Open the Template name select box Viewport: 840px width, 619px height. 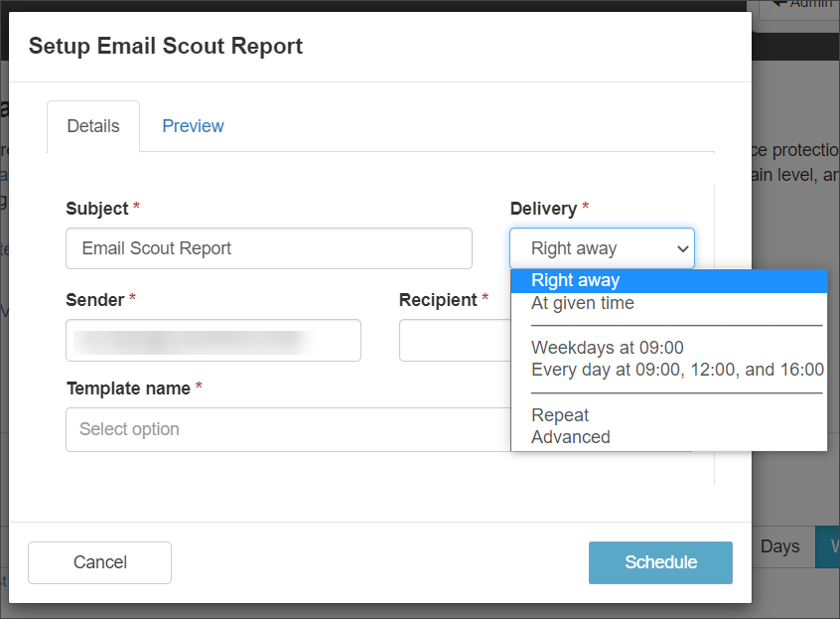pos(288,429)
